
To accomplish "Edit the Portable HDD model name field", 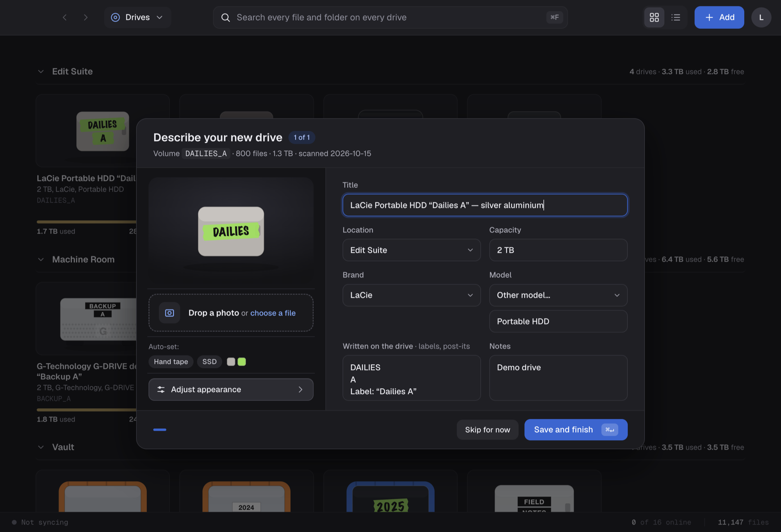I will [558, 321].
